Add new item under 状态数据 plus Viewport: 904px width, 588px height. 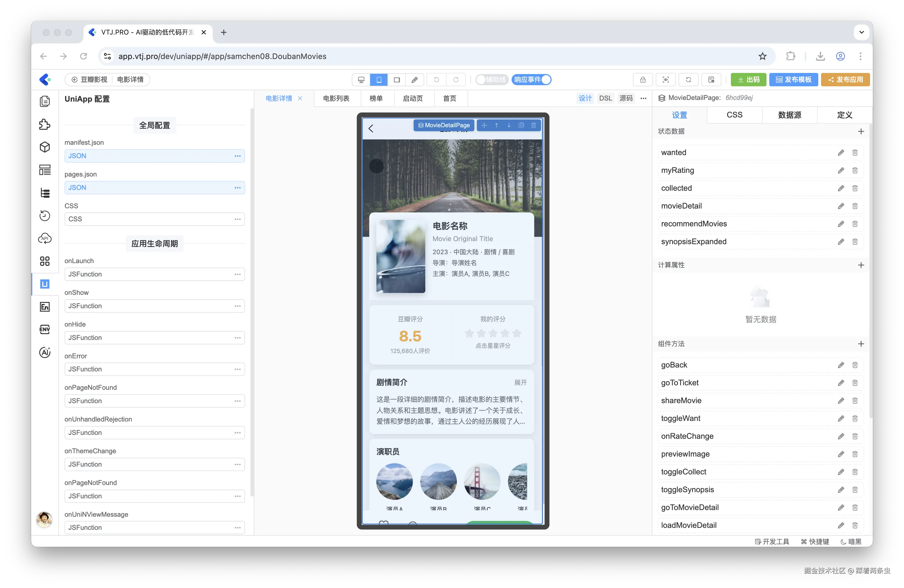coord(861,131)
